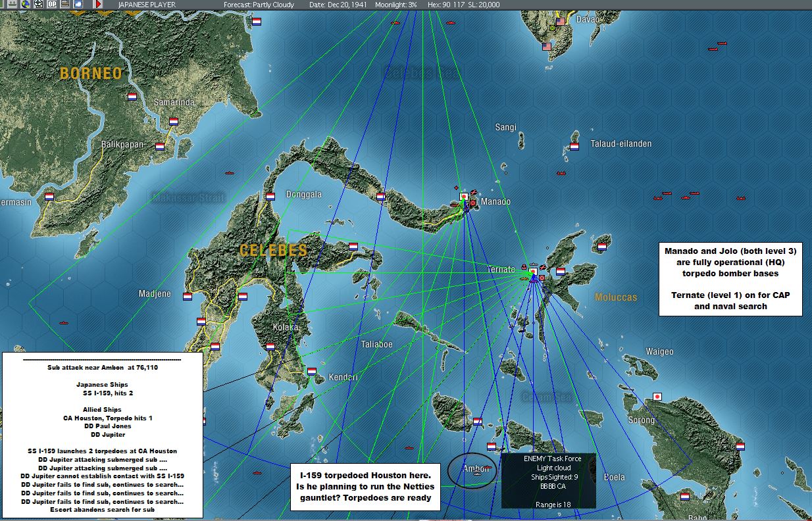Select the Samarinda Dutch flag base
The height and width of the screenshot is (521, 812).
click(174, 121)
